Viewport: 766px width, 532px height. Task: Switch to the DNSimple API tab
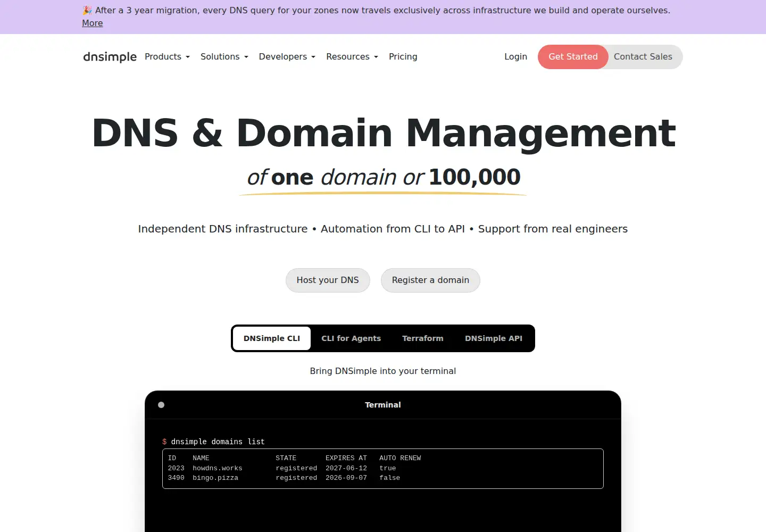[x=494, y=338]
